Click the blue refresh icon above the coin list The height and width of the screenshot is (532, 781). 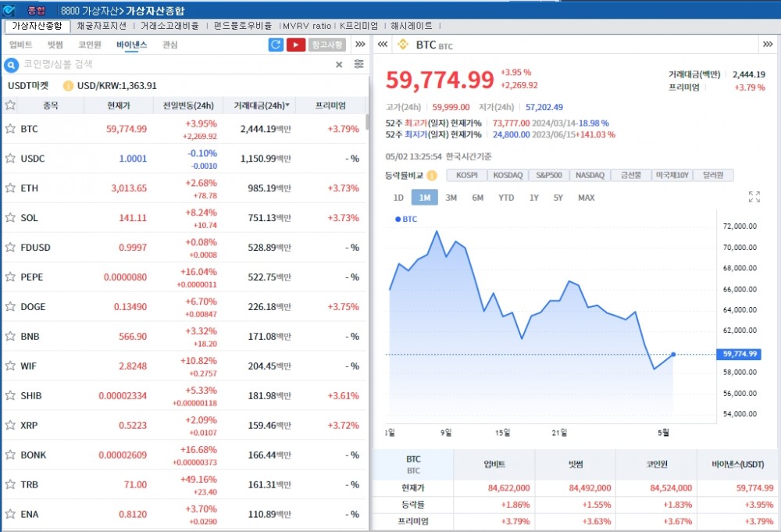coord(276,45)
